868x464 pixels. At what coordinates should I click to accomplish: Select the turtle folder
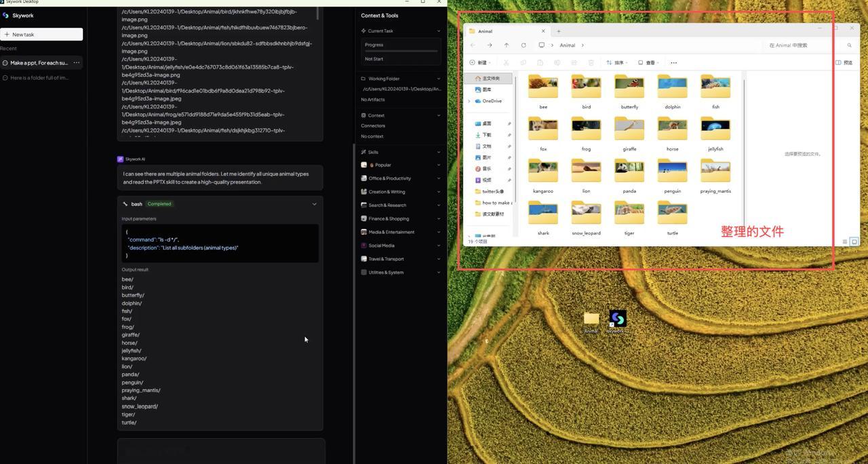click(x=673, y=218)
